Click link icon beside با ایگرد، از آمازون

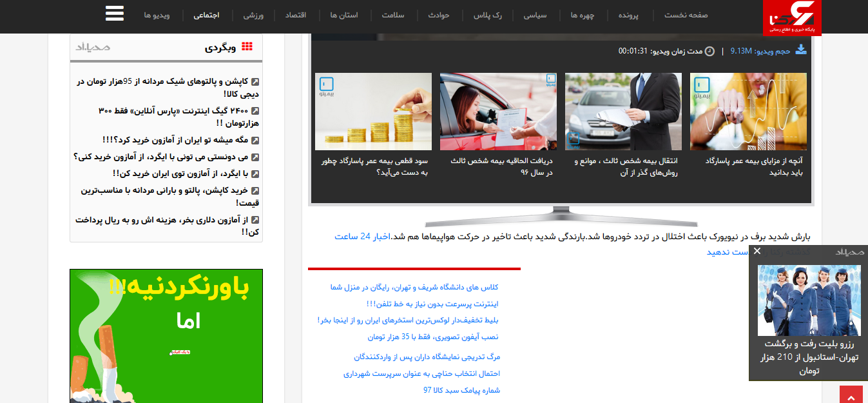click(x=255, y=174)
